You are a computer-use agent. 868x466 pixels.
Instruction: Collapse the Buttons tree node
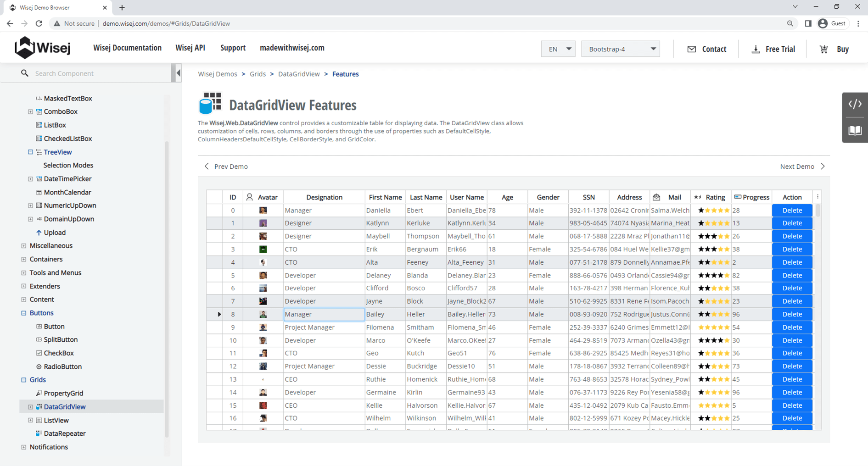[x=24, y=313]
